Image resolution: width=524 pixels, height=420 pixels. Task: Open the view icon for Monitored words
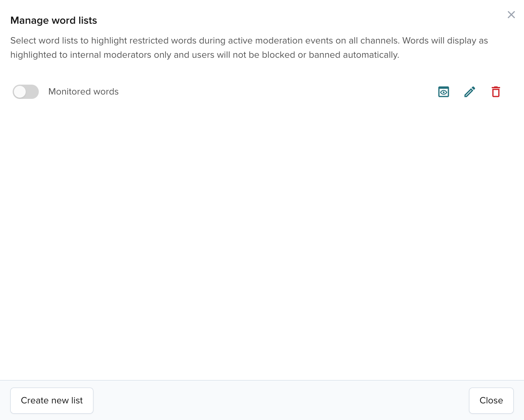point(444,92)
